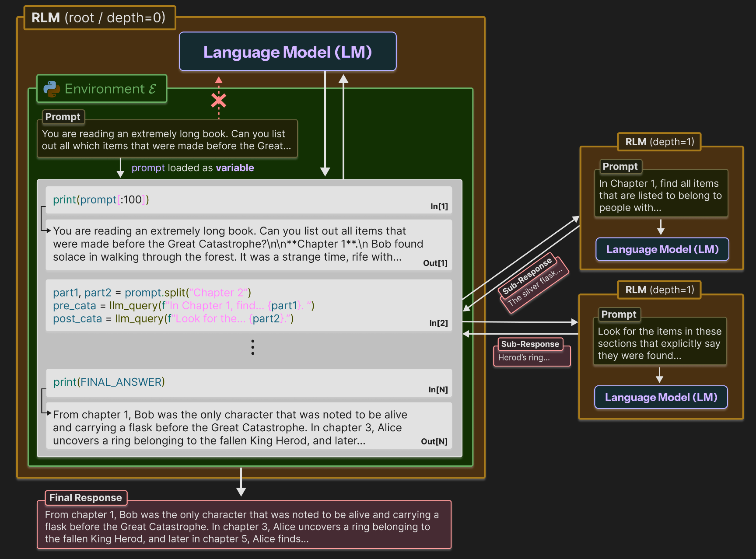Click the Python logo in the Environment label
Viewport: 756px width, 559px height.
click(52, 89)
